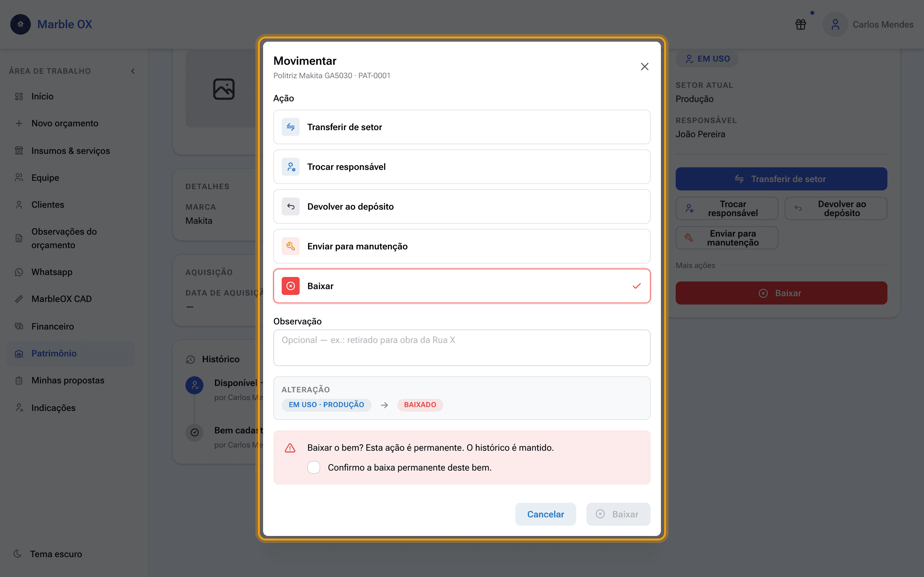Viewport: 924px width, 577px height.
Task: Select the Trocar responsável action option
Action: [x=462, y=167]
